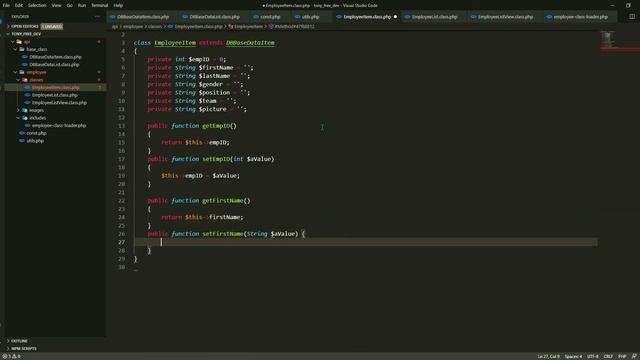640x360 pixels.
Task: Click the images folder icon
Action: (x=25, y=110)
